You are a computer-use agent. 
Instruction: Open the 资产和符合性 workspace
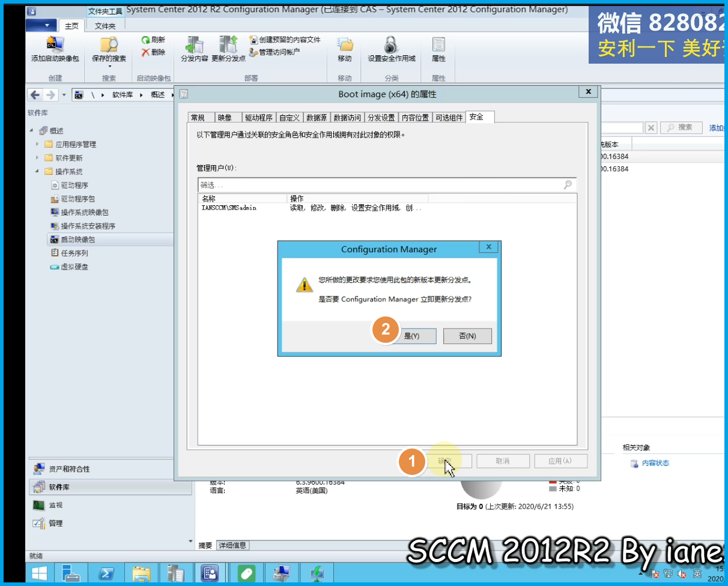point(70,469)
